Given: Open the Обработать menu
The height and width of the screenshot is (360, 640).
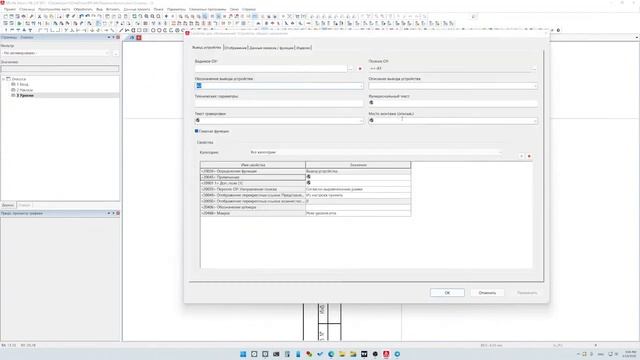Looking at the screenshot, I should (x=83, y=9).
